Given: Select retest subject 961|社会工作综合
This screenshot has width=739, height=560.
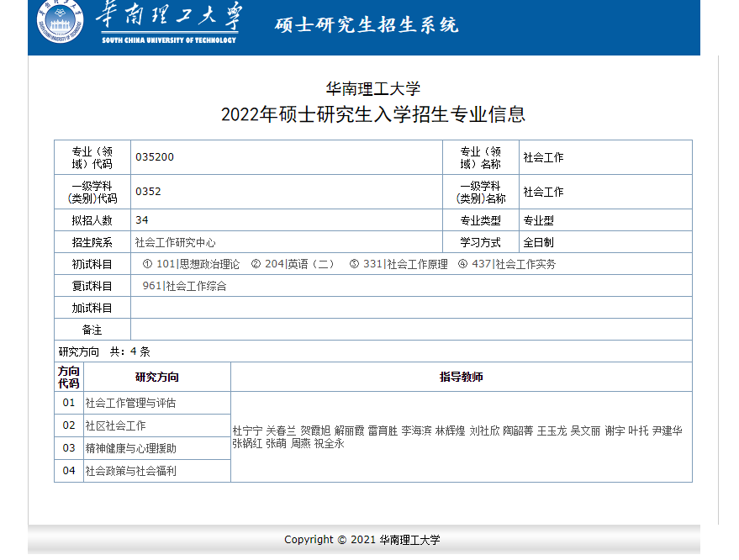Looking at the screenshot, I should pyautogui.click(x=184, y=286).
